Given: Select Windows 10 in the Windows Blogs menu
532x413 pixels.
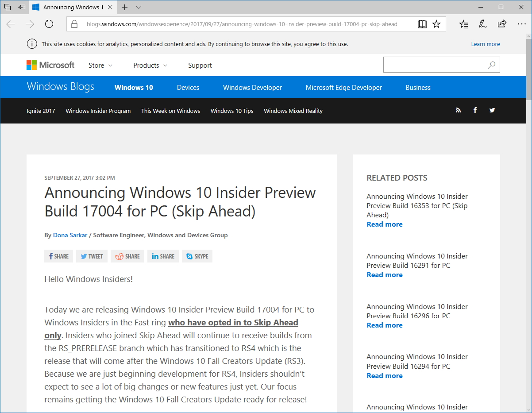Looking at the screenshot, I should (x=134, y=87).
